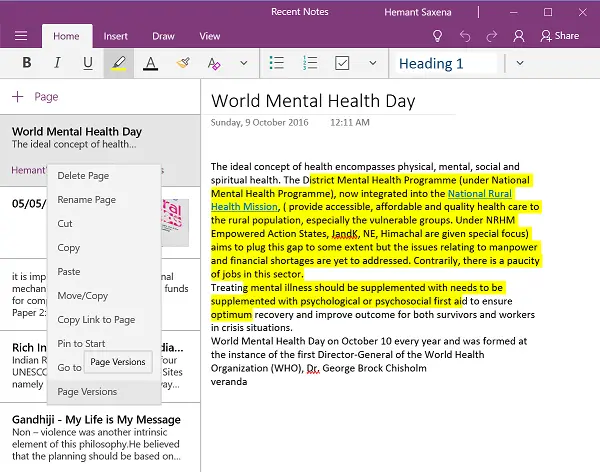This screenshot has height=472, width=600.
Task: Click the format painter brush icon
Action: (183, 63)
